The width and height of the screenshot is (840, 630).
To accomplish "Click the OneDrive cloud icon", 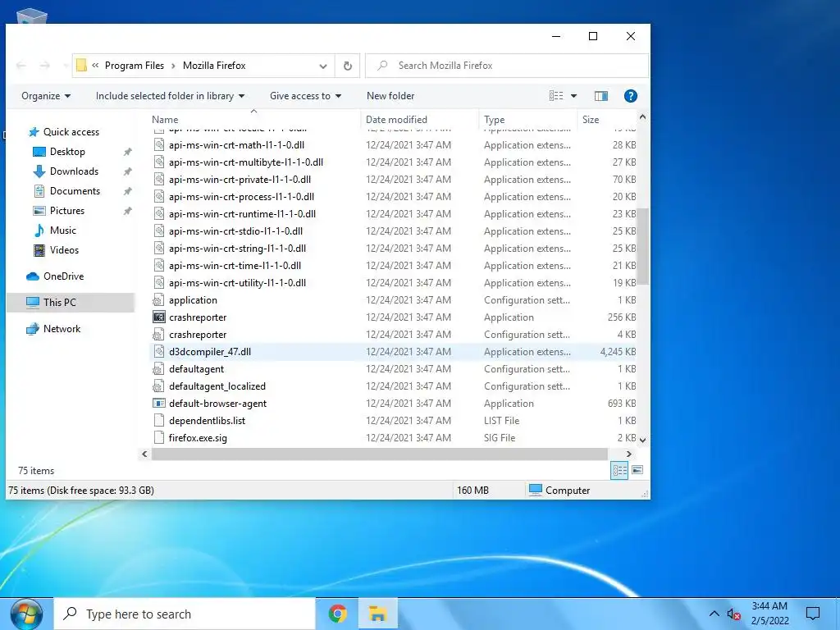I will click(33, 276).
